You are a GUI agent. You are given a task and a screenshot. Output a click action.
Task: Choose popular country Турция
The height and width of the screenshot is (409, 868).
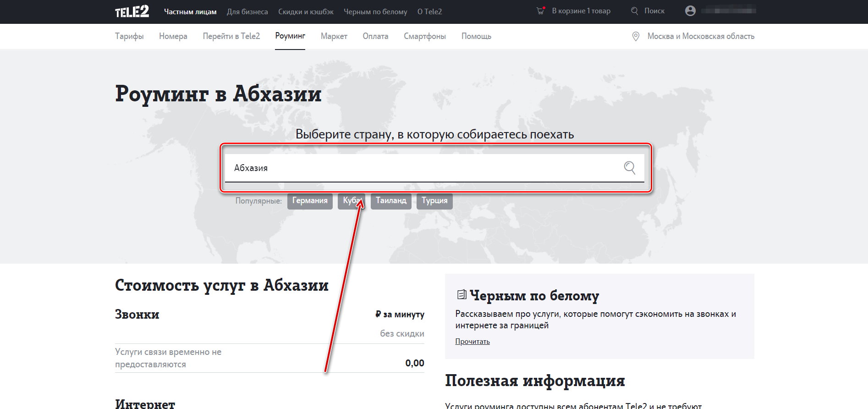pos(434,201)
